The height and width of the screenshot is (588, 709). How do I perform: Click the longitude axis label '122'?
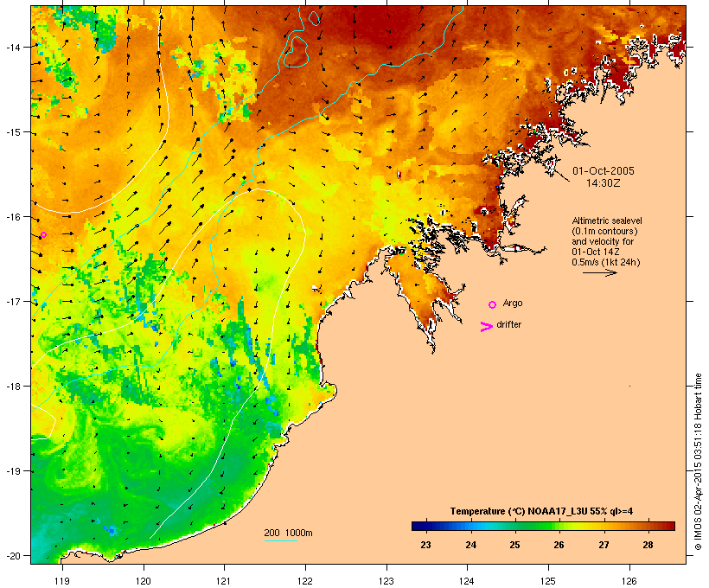click(305, 580)
